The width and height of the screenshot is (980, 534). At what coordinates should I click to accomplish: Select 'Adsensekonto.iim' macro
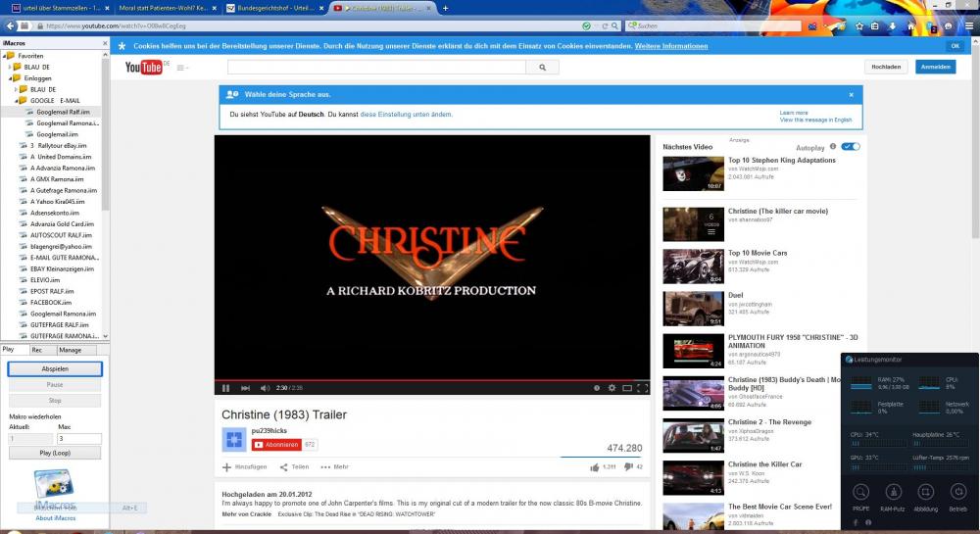tap(54, 213)
